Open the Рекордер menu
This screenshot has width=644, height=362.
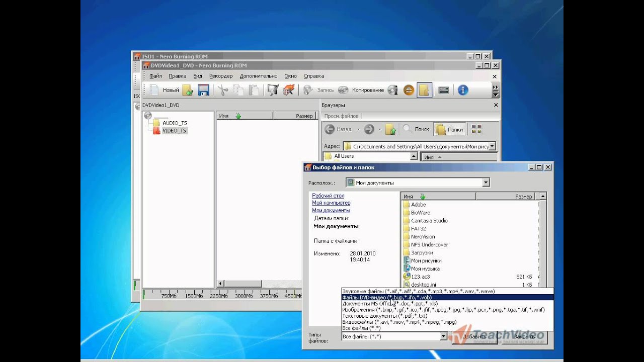click(221, 76)
